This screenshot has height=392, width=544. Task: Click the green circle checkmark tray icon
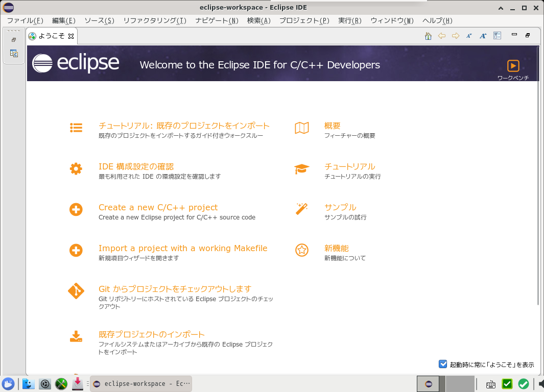[x=523, y=384]
